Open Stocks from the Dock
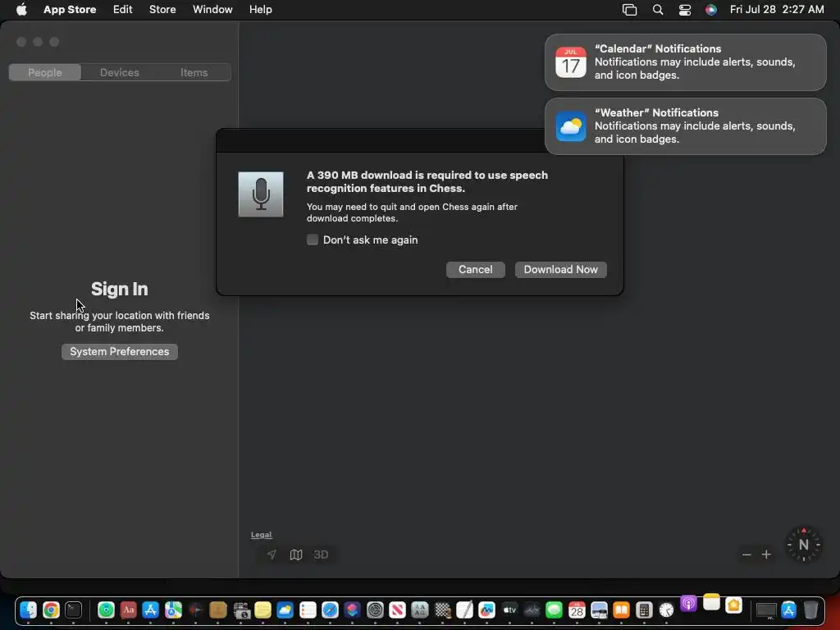 tap(532, 609)
